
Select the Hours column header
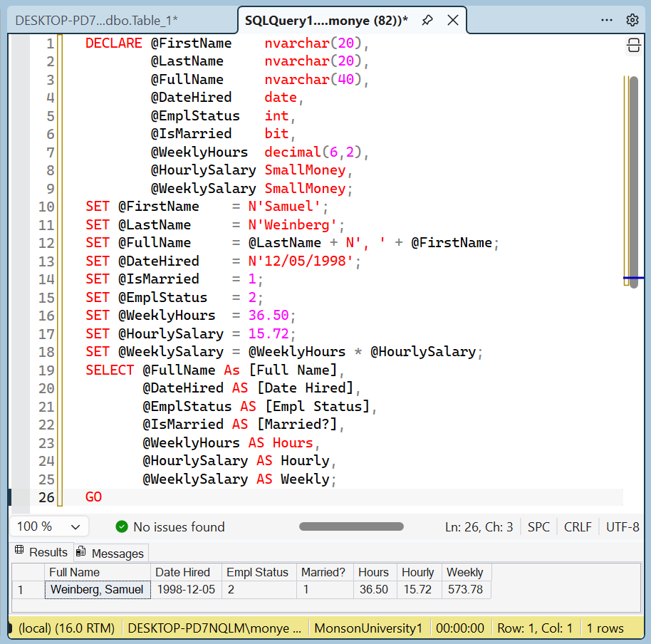[375, 572]
